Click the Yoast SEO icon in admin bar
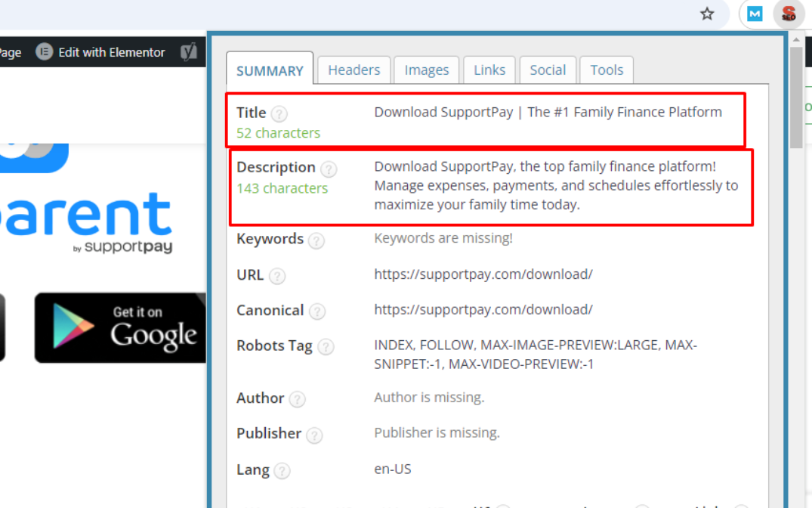 pos(189,52)
